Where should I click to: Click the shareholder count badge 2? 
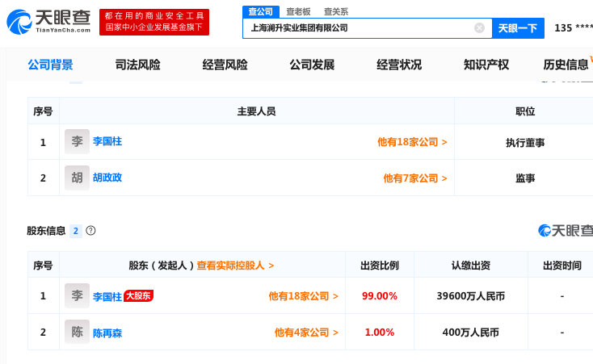coord(76,231)
